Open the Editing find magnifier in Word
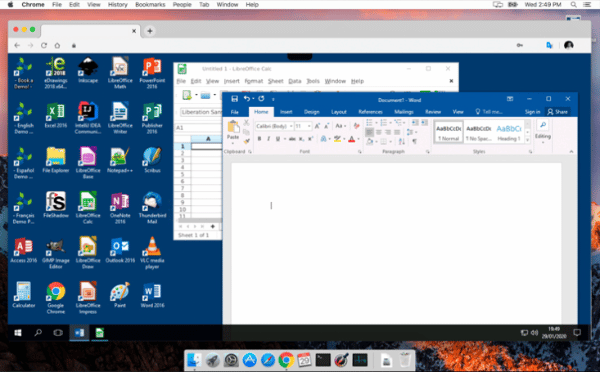Image resolution: width=600 pixels, height=372 pixels. [543, 125]
